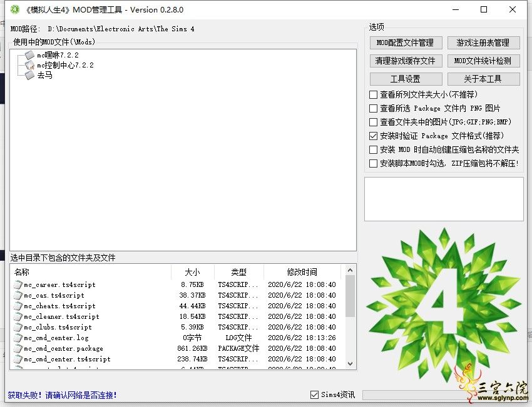This screenshot has width=532, height=407.
Task: Select mc_cheats.ts4script file name
Action: click(59, 306)
